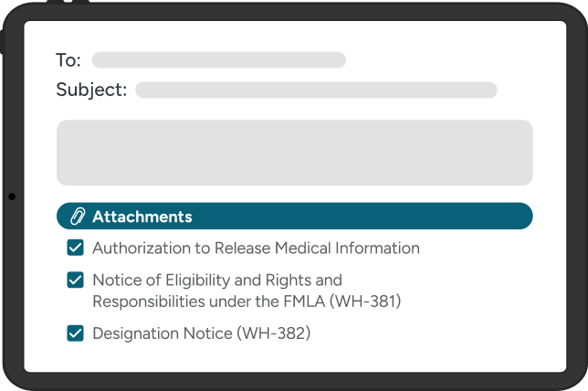588x391 pixels.
Task: Toggle the Notice of Eligibility WH-381 checkbox
Action: click(x=76, y=280)
